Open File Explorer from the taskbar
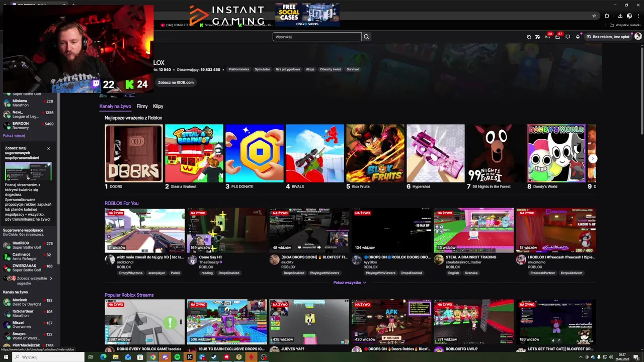The height and width of the screenshot is (362, 644). 116,357
